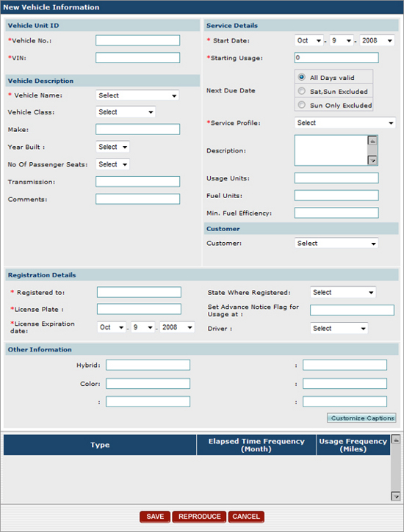The width and height of the screenshot is (404, 532).
Task: Open the Vehicle Name dropdown
Action: pos(137,95)
